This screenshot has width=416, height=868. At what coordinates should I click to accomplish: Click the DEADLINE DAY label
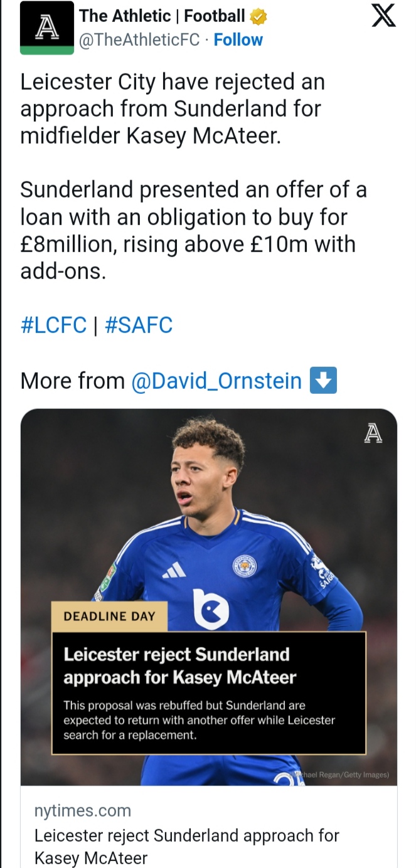click(109, 616)
